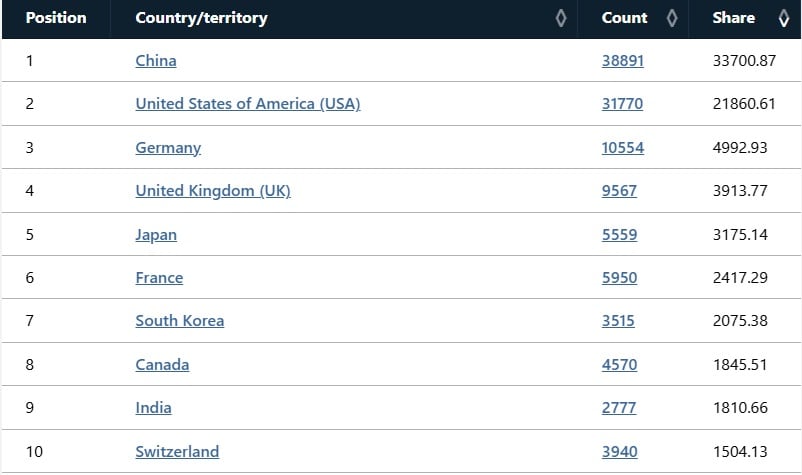Sort table by Country/territory column icon
This screenshot has width=802, height=475.
coord(561,18)
